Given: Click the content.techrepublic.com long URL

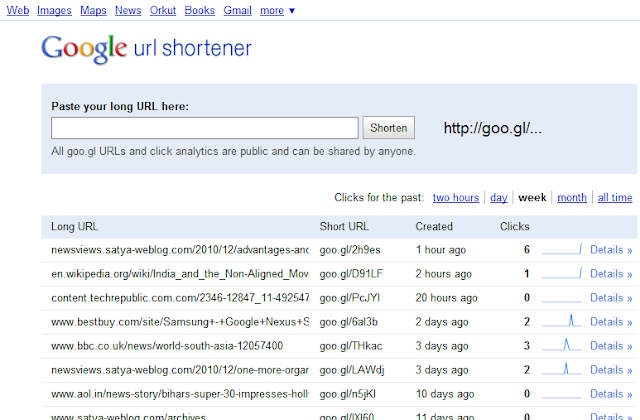Looking at the screenshot, I should point(180,298).
